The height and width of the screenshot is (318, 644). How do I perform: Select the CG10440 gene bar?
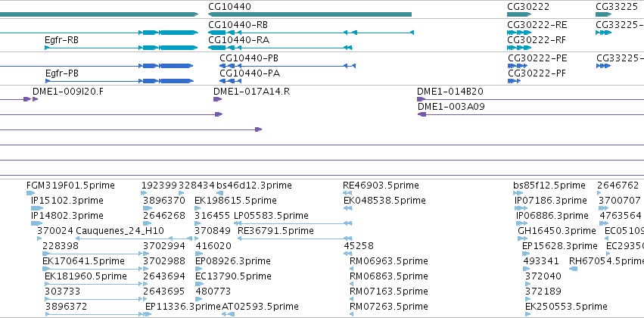tap(310, 14)
